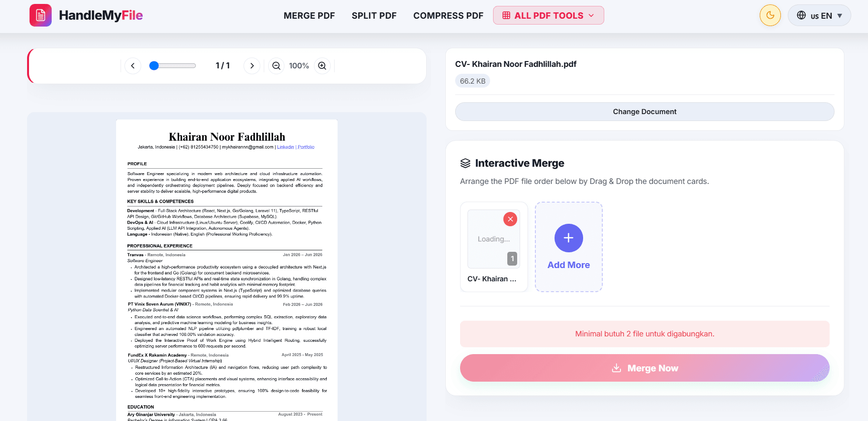The image size is (868, 421).
Task: Click the Interactive Merge heading
Action: (520, 163)
